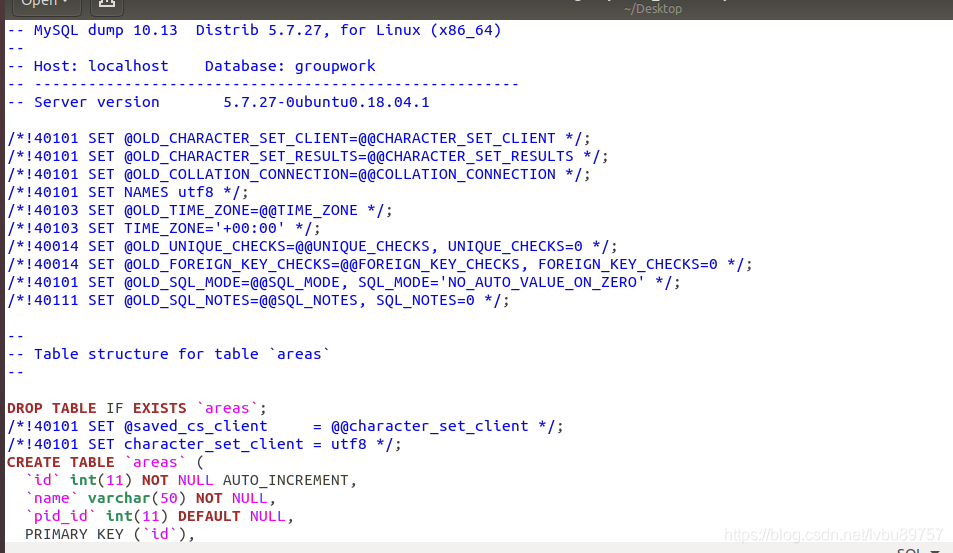Click the "CREATE TABLE `areas` (" line
Image resolution: width=953 pixels, height=553 pixels.
click(x=105, y=462)
